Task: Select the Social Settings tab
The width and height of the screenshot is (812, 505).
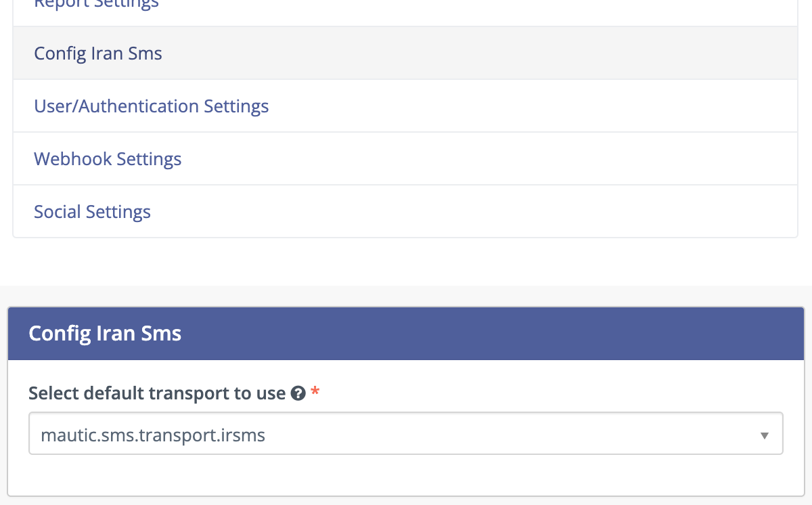Action: tap(92, 212)
